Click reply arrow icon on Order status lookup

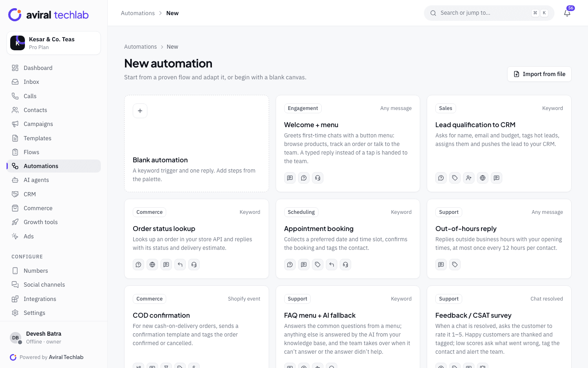180,265
